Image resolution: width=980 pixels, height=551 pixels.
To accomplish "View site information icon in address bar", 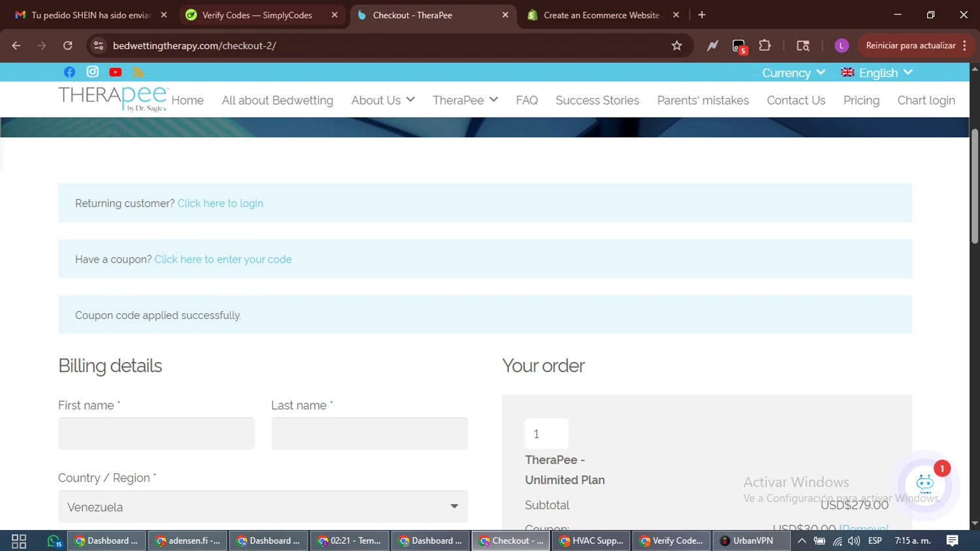I will 99,45.
